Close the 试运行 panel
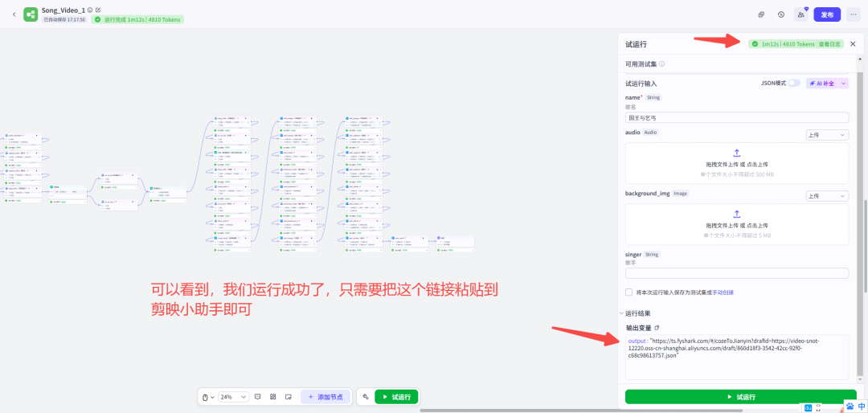The height and width of the screenshot is (413, 868). coord(853,44)
